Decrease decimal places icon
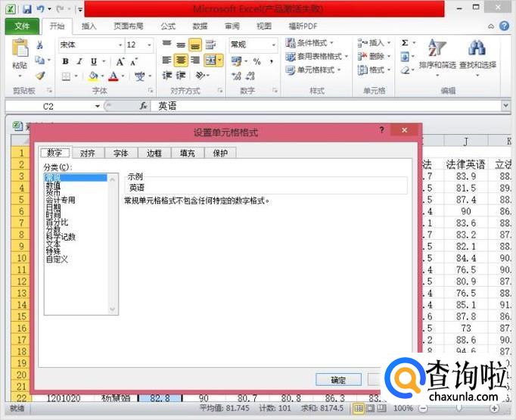Image resolution: width=516 pixels, height=420 pixels. coord(250,76)
